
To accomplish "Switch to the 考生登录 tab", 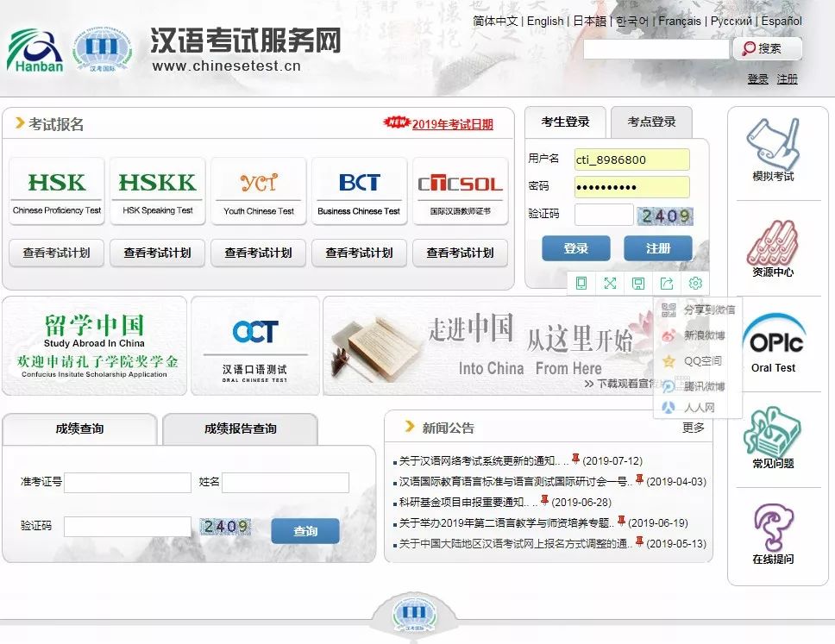I will (x=566, y=122).
